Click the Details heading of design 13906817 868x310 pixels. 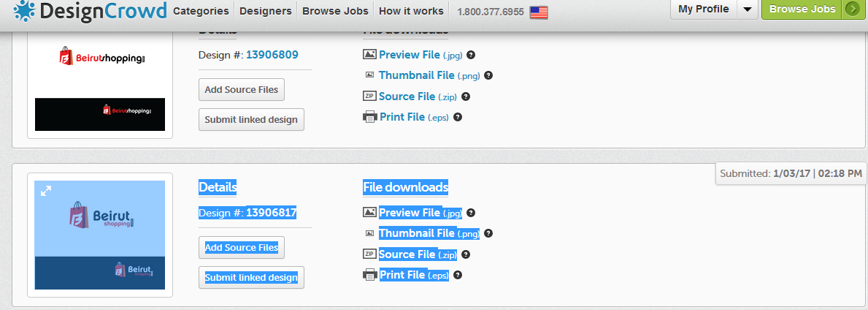[218, 187]
